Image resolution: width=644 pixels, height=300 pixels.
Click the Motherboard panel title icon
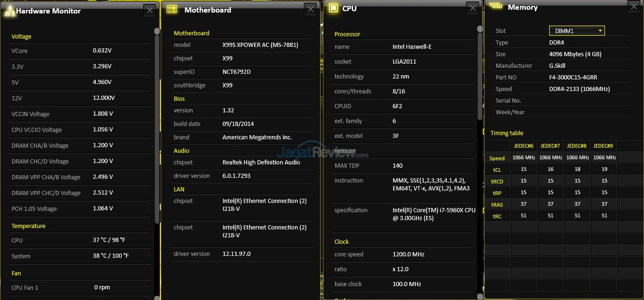click(172, 9)
